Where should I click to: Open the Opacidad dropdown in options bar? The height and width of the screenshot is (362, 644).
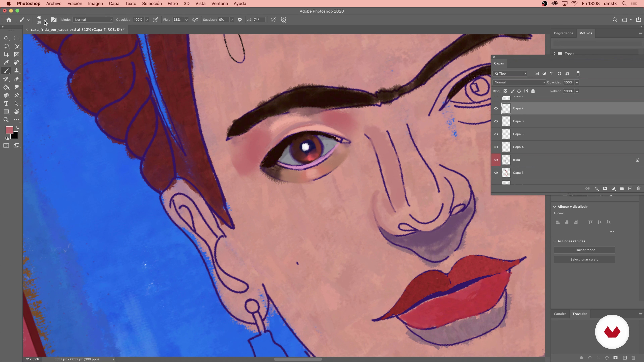pos(147,20)
